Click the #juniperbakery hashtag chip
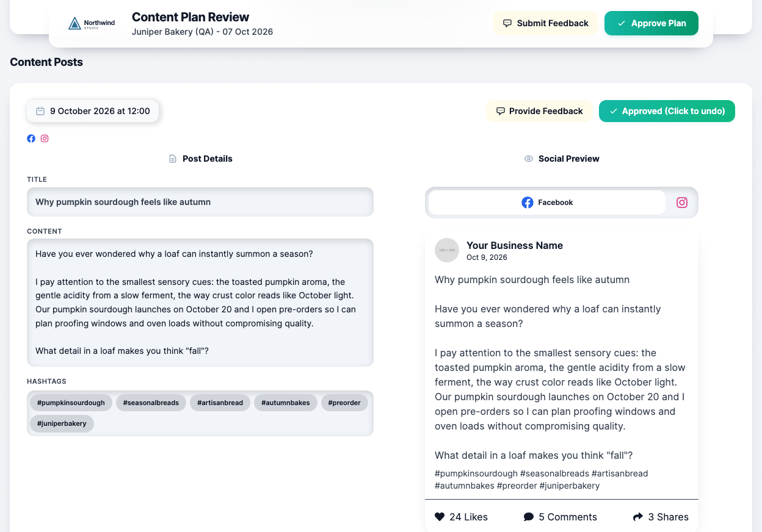Viewport: 762px width, 532px height. 62,423
